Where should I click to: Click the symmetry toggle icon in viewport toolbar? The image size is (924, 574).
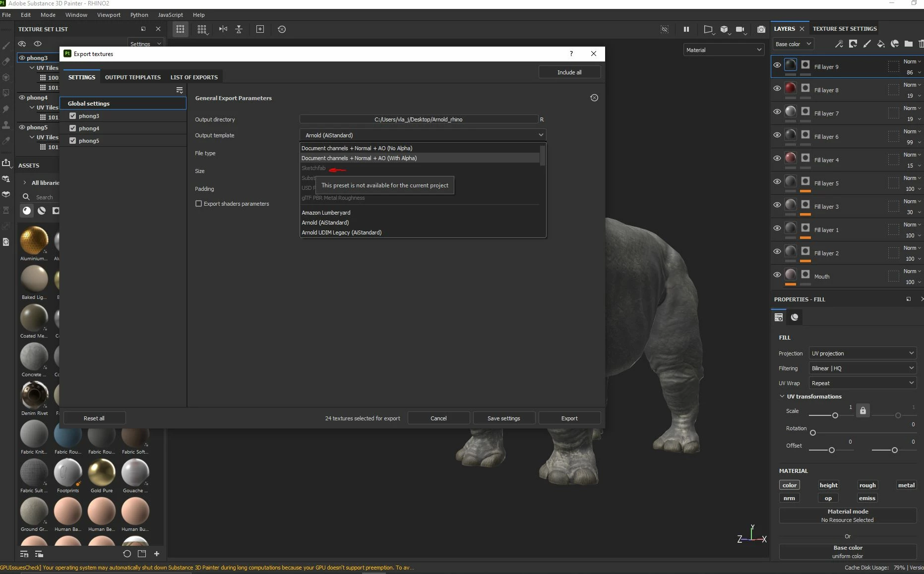click(223, 29)
